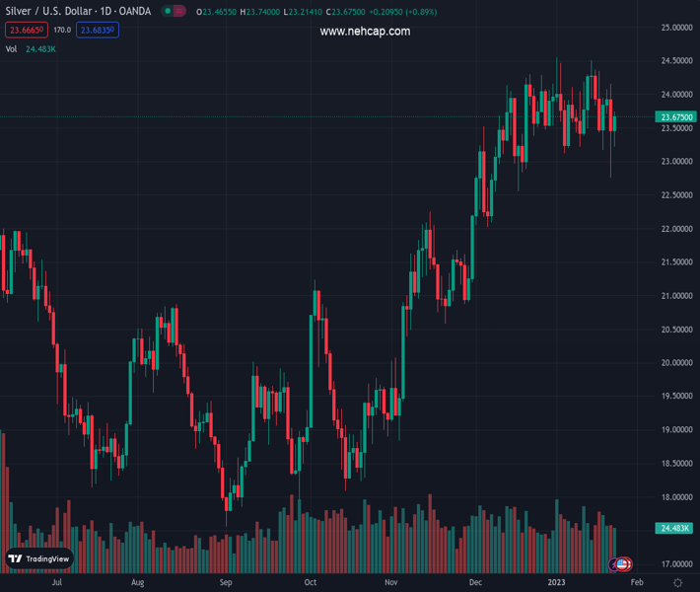
Task: Click the TradingView logo badge
Action: tap(38, 558)
